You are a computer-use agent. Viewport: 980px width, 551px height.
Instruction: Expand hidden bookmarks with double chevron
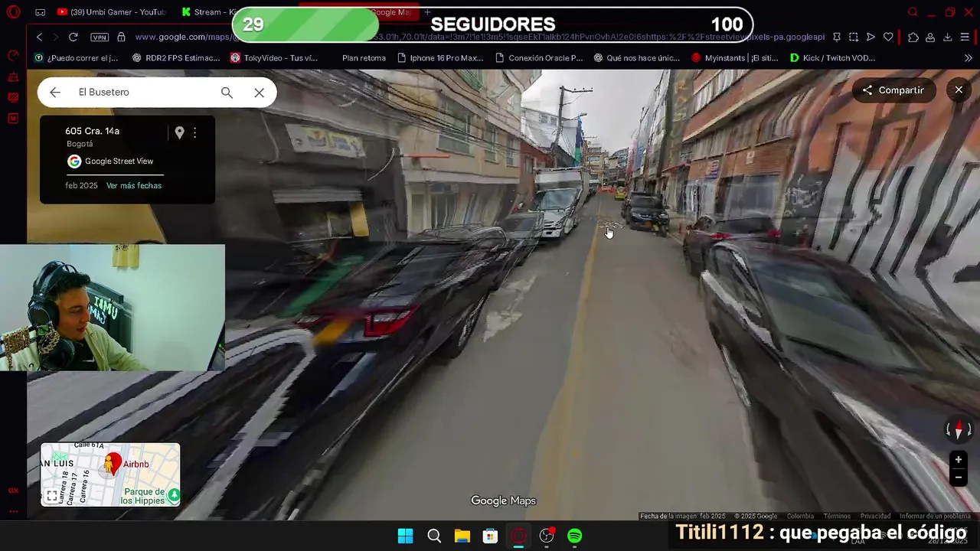[x=968, y=58]
